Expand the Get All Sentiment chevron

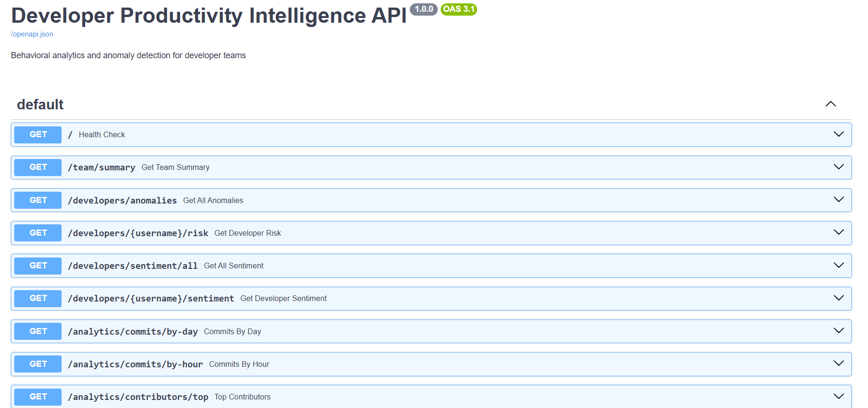tap(839, 266)
